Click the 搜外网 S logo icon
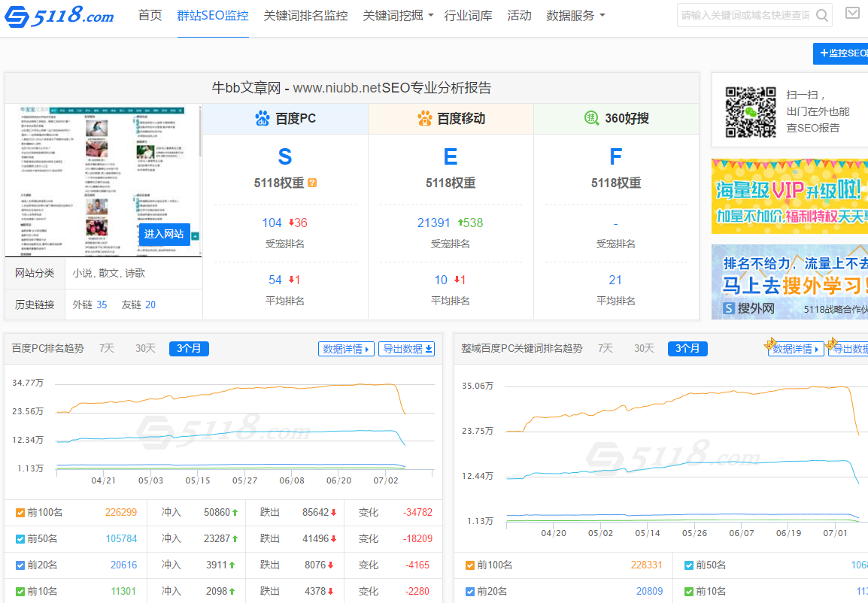Viewport: 868px width, 603px height. point(729,308)
